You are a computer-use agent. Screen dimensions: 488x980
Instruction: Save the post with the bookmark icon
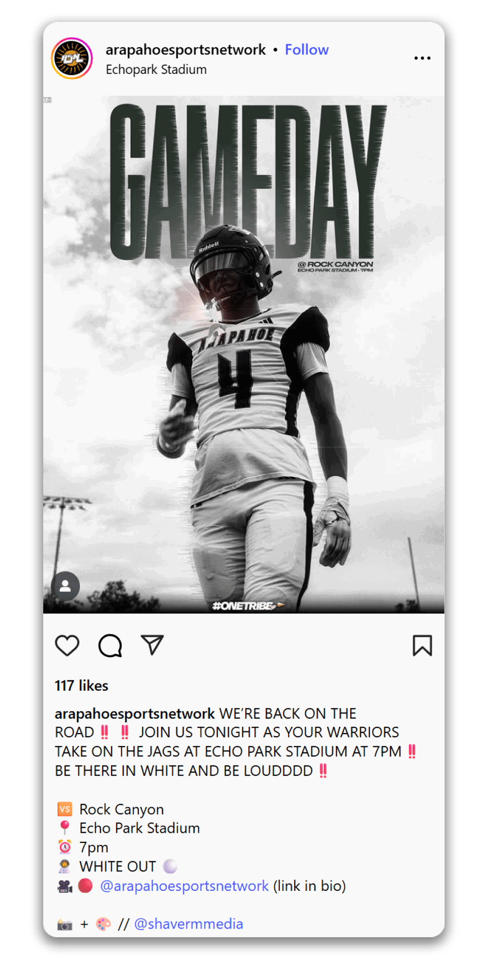[x=422, y=645]
